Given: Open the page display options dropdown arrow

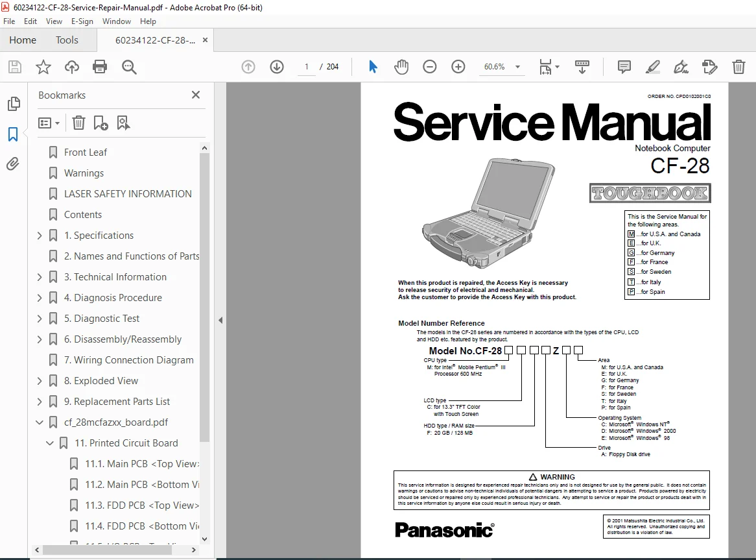Looking at the screenshot, I should pyautogui.click(x=558, y=67).
